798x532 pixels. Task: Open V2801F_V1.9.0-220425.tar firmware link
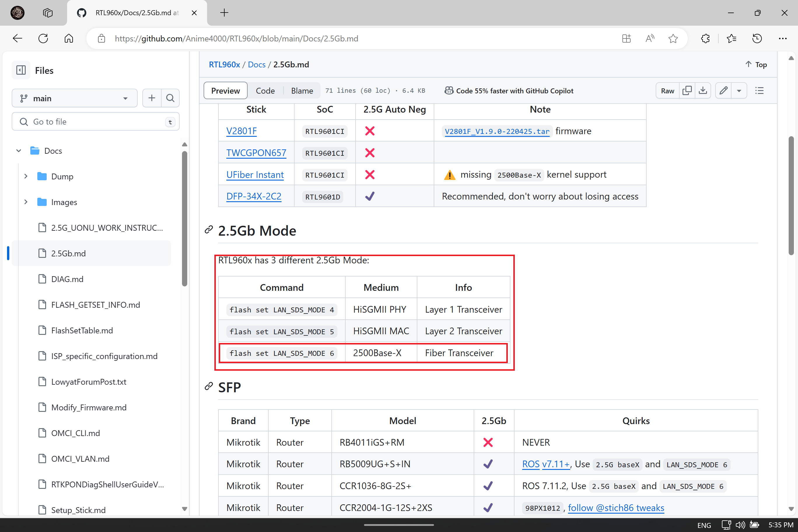tap(497, 131)
